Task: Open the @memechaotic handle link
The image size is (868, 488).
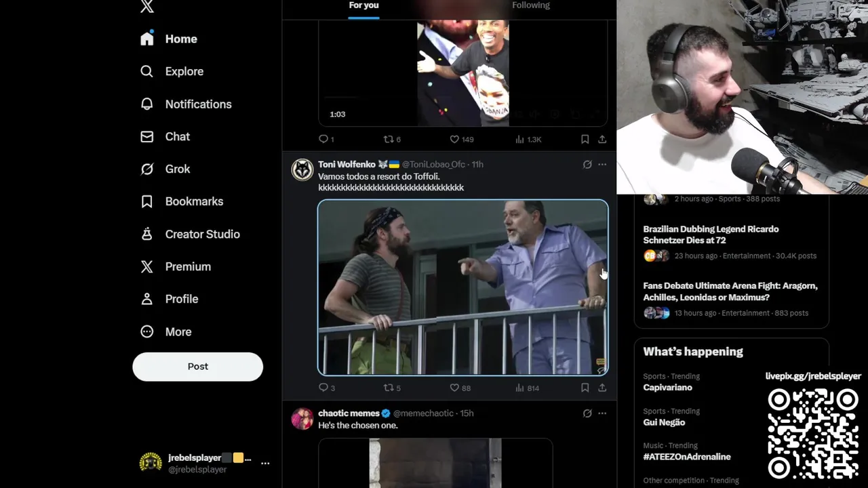Action: [x=423, y=413]
